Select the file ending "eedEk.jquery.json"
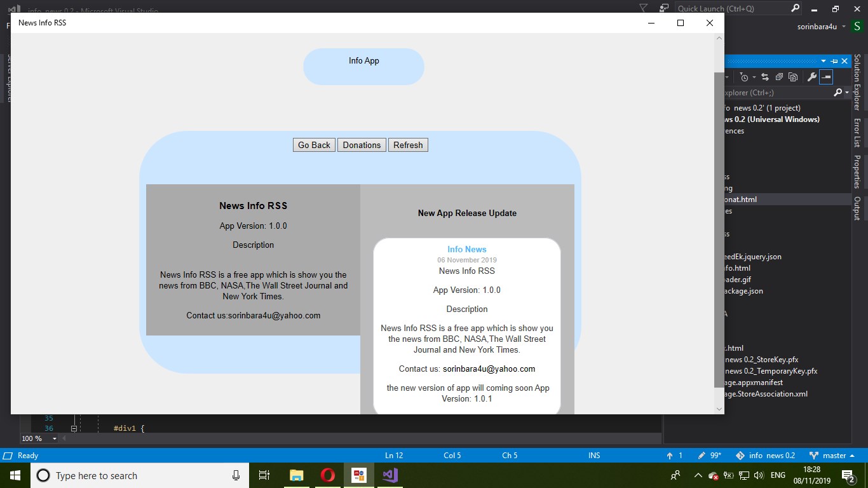Screen dimensions: 868x488 click(x=753, y=257)
